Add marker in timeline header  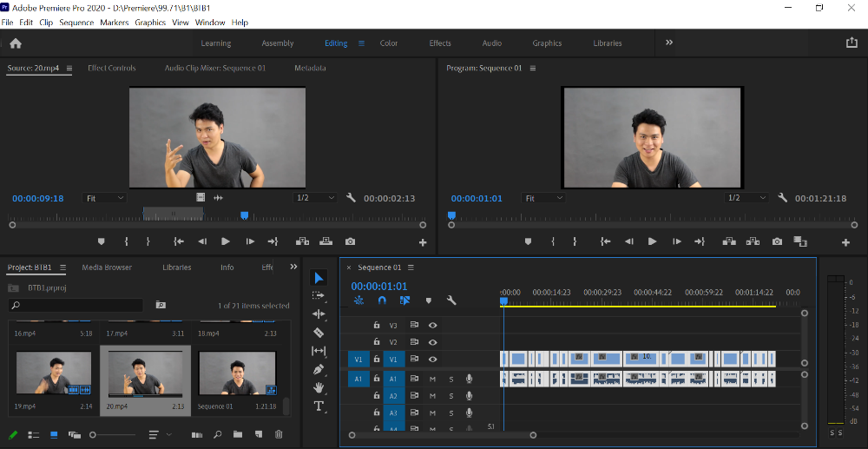(428, 300)
